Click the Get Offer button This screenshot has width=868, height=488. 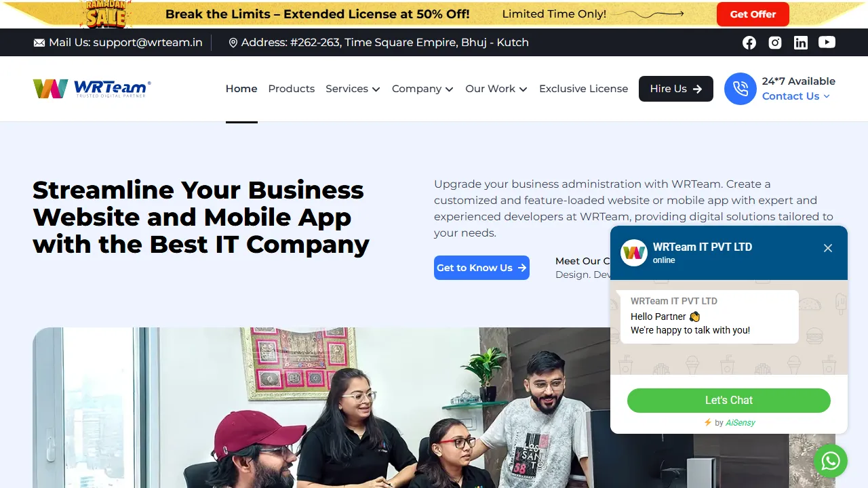click(753, 14)
